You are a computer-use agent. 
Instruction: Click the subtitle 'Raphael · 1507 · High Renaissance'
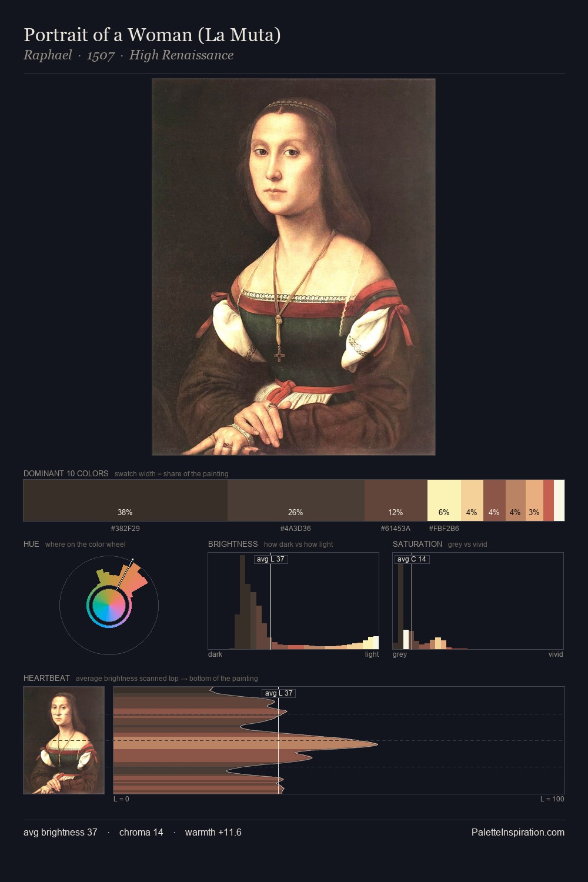(x=128, y=55)
